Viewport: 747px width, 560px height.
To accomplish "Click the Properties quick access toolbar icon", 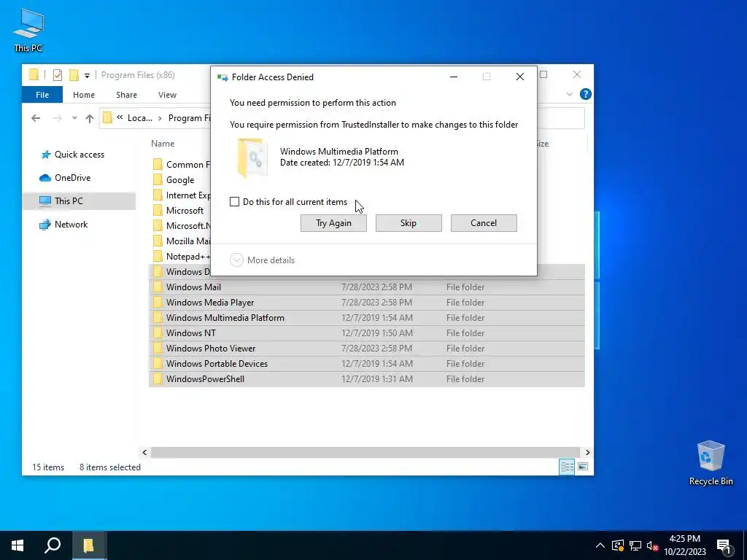I will click(58, 75).
